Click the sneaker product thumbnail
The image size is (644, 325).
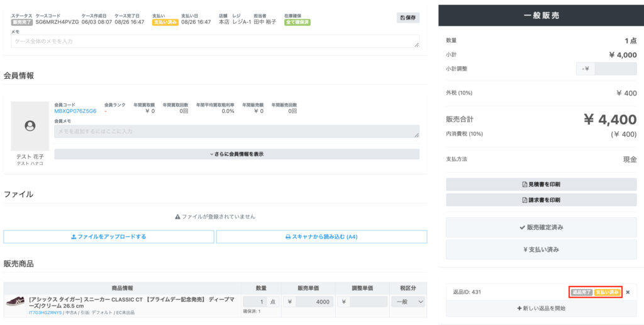(16, 302)
